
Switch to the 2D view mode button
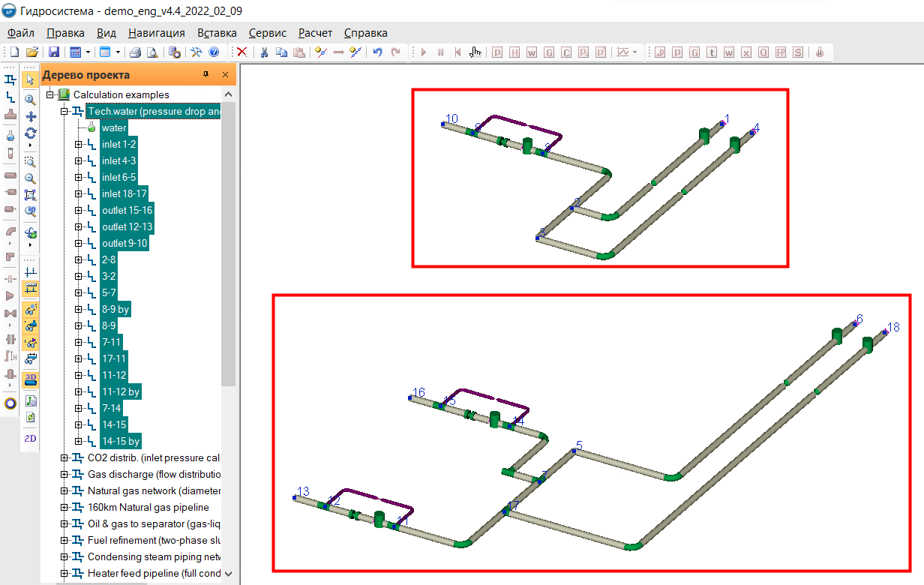[31, 438]
